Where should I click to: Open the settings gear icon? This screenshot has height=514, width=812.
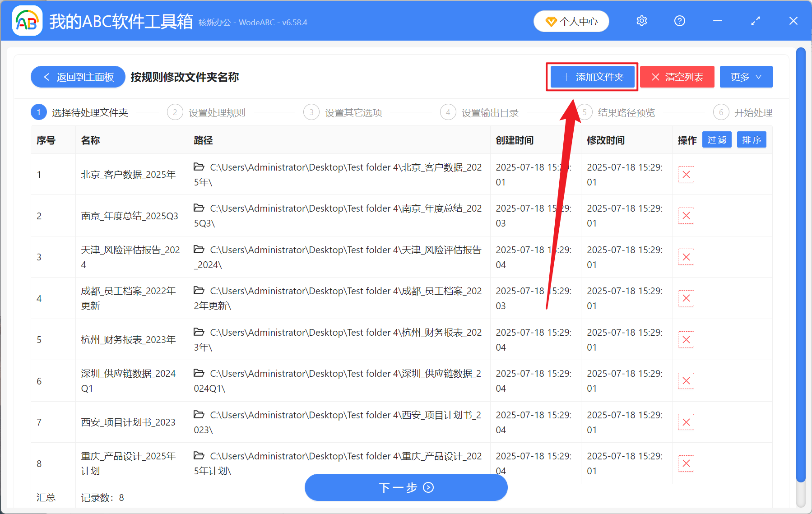(x=641, y=21)
